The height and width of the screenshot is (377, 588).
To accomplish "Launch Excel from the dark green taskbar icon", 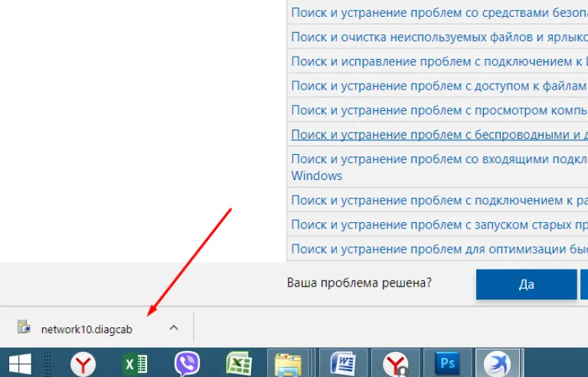I will (135, 364).
